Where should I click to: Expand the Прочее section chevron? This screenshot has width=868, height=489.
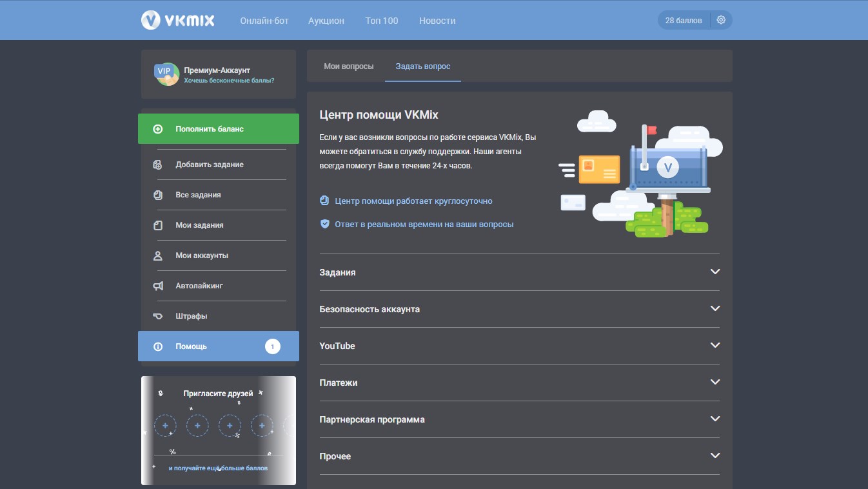pyautogui.click(x=715, y=455)
